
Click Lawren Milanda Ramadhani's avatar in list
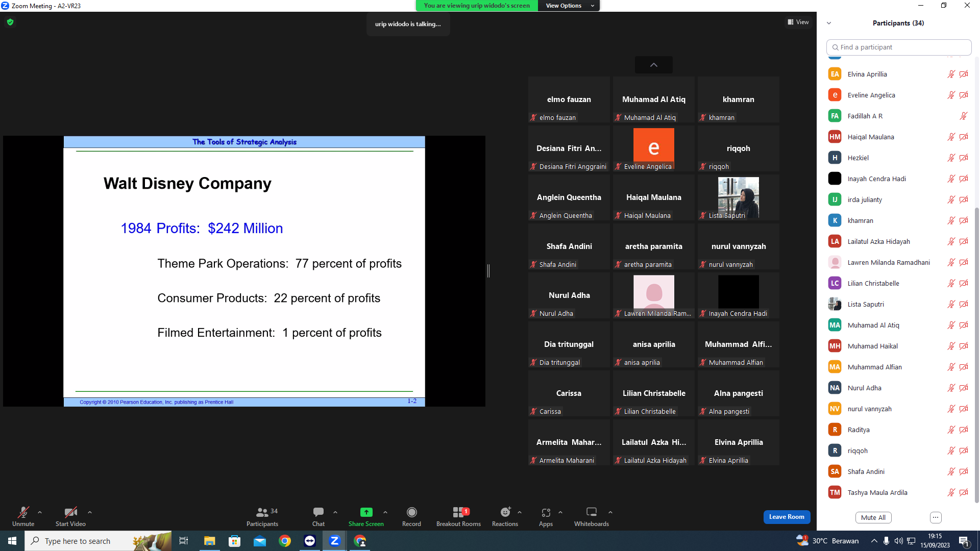(835, 262)
